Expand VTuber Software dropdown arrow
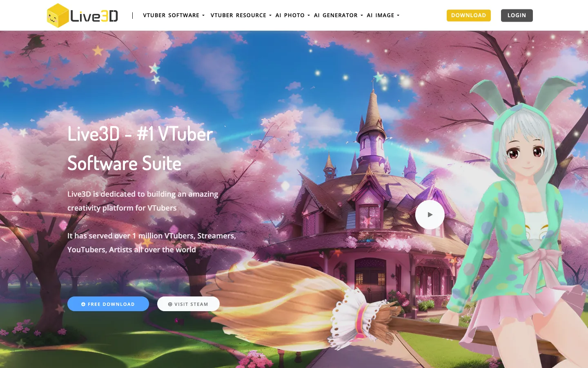Screen dimensions: 588x368 tap(203, 16)
